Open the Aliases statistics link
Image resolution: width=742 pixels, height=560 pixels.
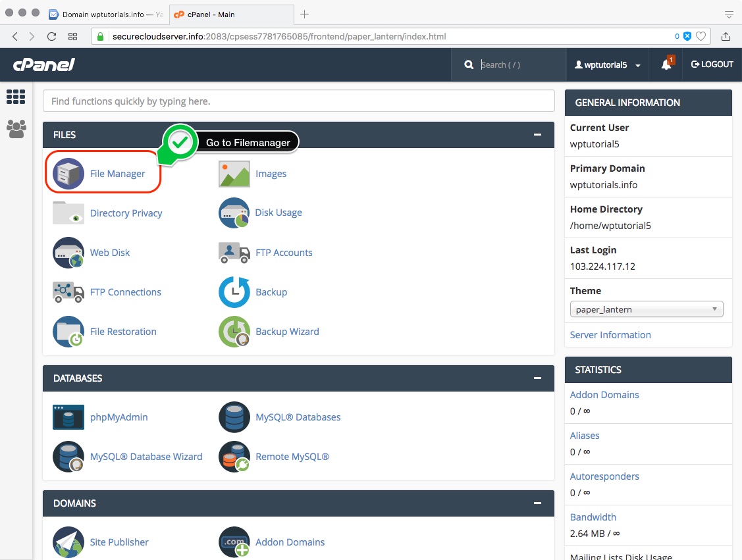click(x=585, y=436)
